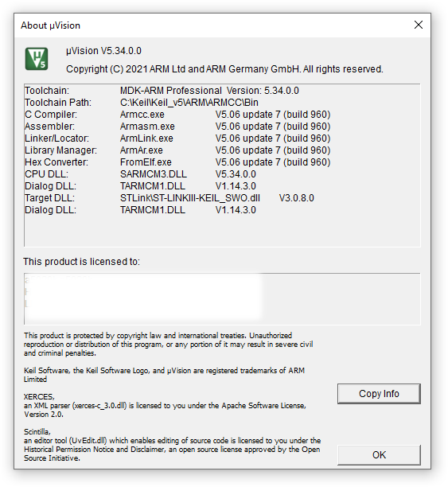Click the copyright law protection notice
This screenshot has width=448, height=487.
(169, 344)
